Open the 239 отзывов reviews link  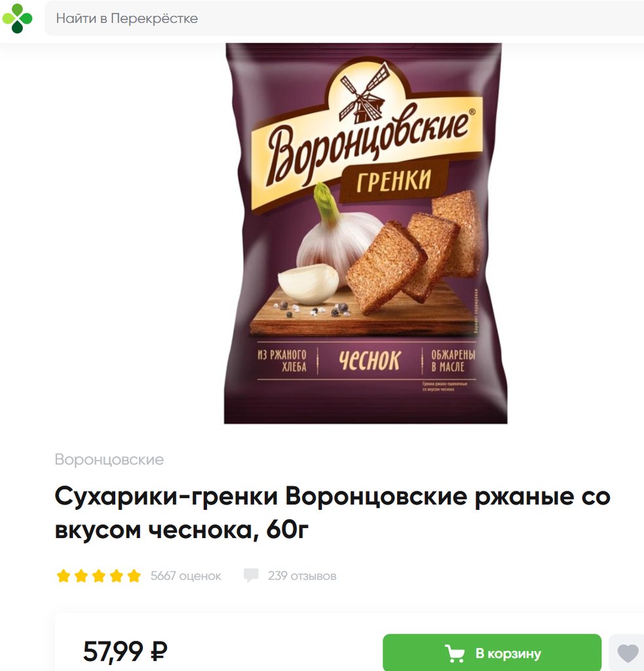click(302, 576)
